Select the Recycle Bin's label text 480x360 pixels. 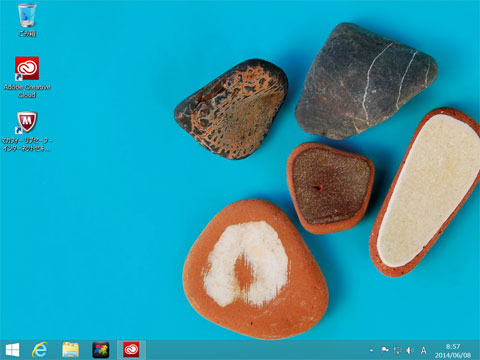27,33
